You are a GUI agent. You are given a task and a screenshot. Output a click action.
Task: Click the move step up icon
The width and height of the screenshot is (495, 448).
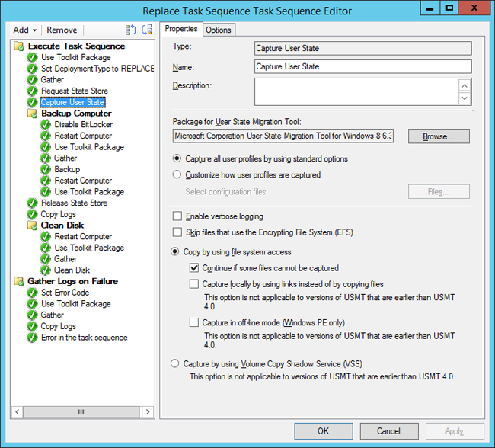click(x=130, y=30)
